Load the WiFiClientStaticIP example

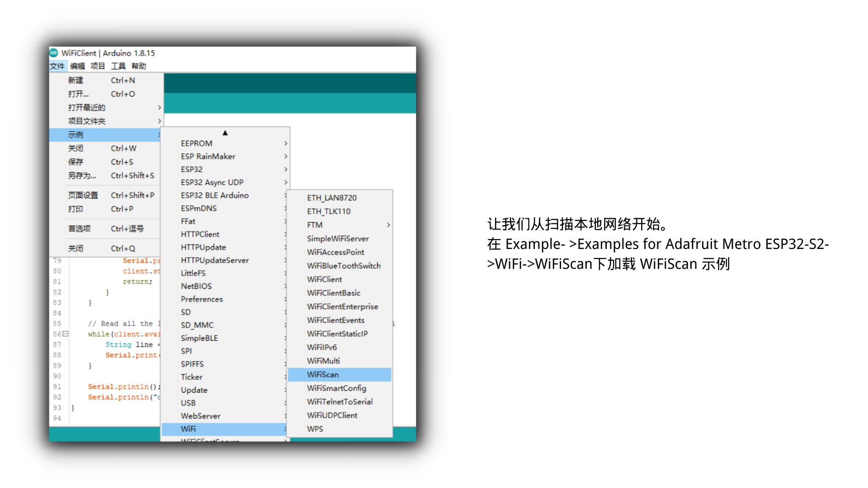tap(340, 333)
